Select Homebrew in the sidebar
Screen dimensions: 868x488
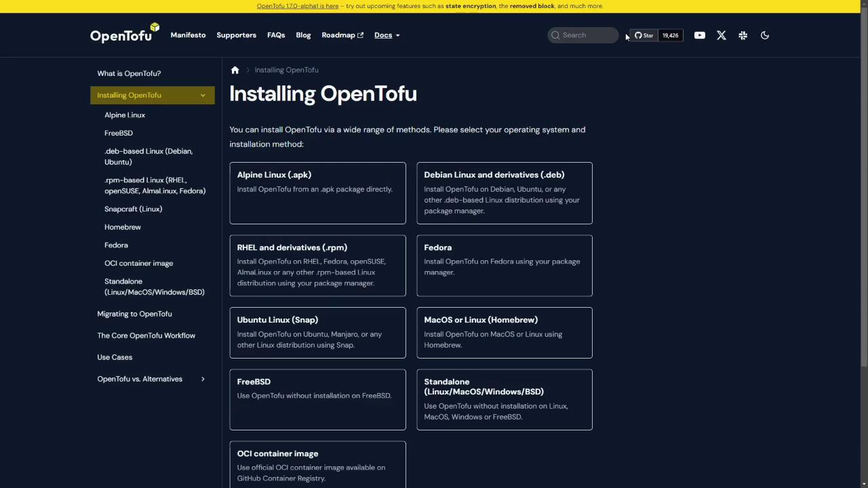[x=123, y=228]
